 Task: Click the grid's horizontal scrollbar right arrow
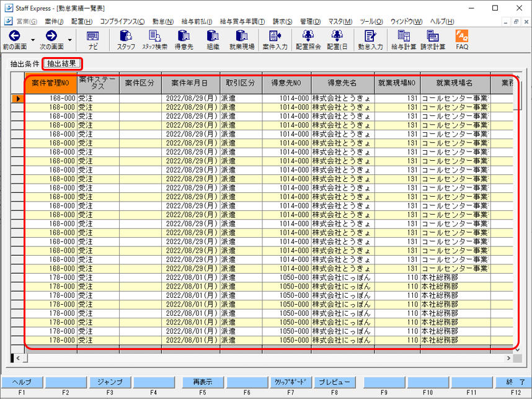pyautogui.click(x=508, y=358)
